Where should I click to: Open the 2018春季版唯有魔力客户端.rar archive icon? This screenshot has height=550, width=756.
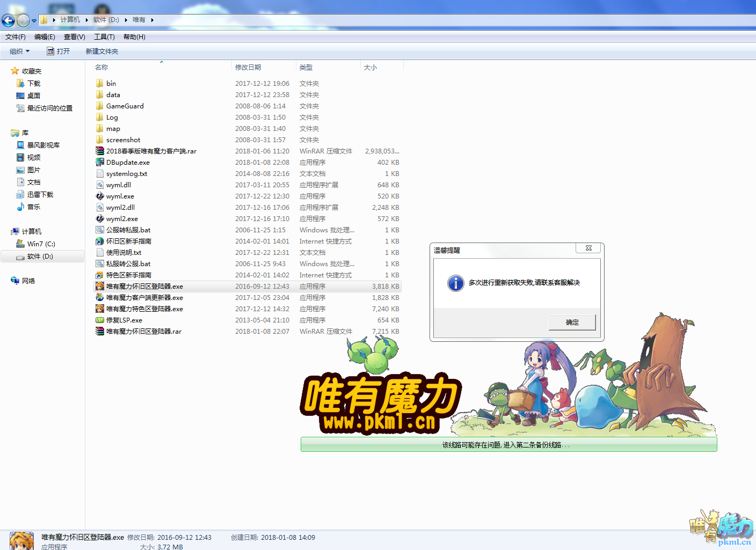click(100, 151)
